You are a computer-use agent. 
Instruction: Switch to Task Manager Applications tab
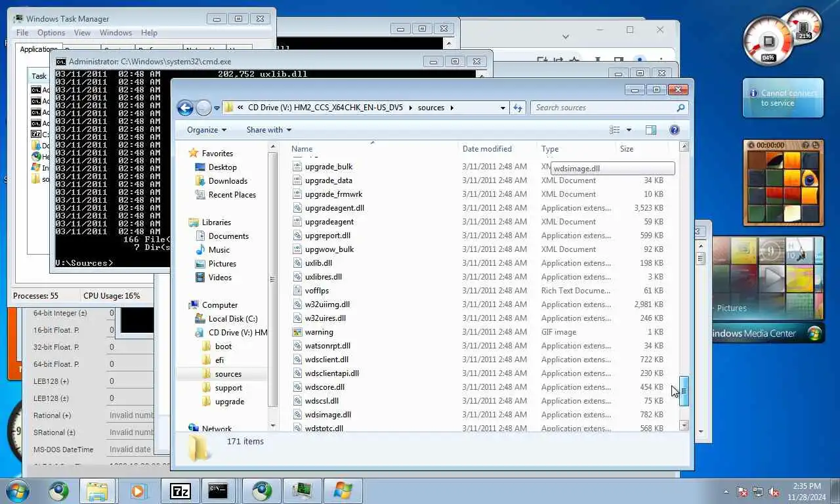pyautogui.click(x=38, y=49)
